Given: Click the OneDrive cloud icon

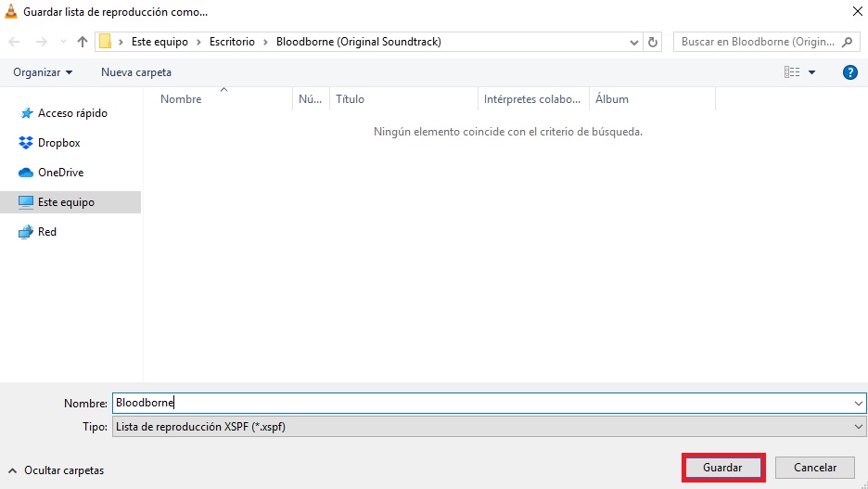Looking at the screenshot, I should pyautogui.click(x=25, y=173).
